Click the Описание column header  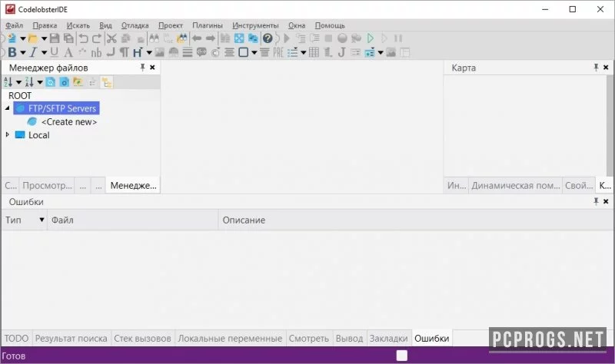point(416,220)
